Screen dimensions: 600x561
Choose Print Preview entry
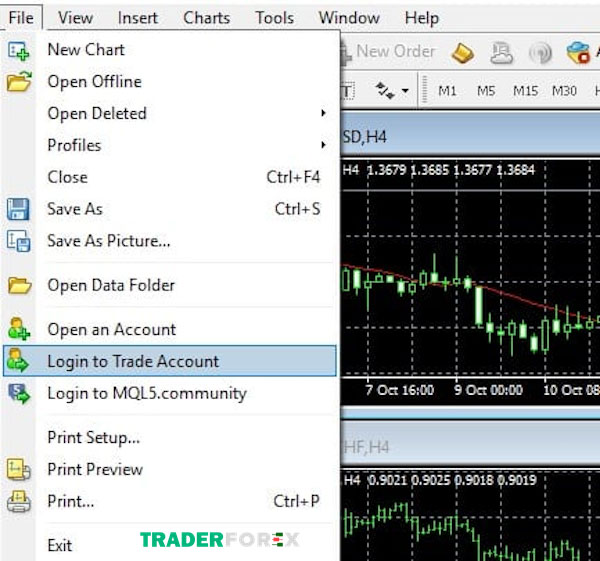coord(170,469)
